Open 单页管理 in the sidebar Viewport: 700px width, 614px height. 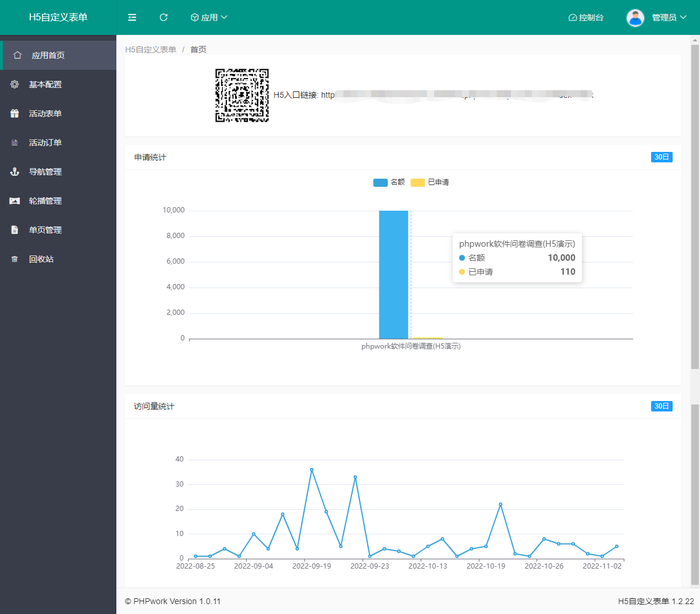click(58, 230)
